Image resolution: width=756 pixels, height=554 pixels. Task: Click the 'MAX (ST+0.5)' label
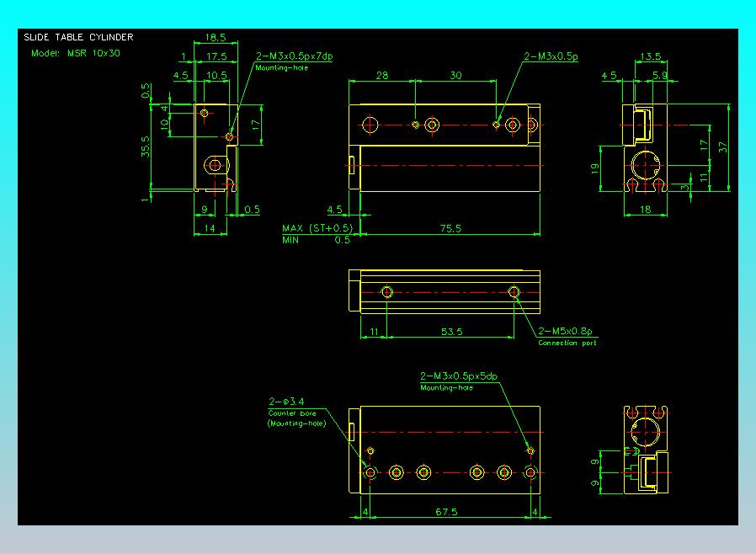coord(317,228)
